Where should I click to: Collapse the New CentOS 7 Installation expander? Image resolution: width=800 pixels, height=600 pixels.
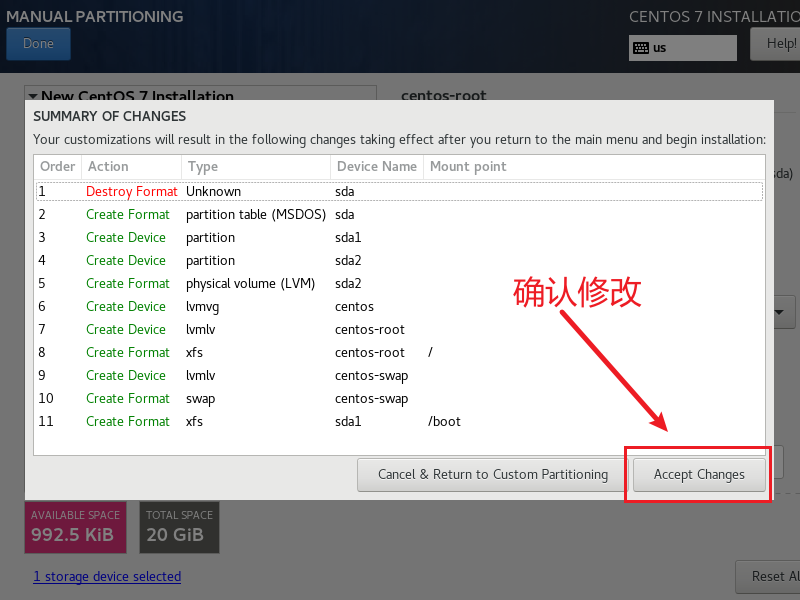33,96
